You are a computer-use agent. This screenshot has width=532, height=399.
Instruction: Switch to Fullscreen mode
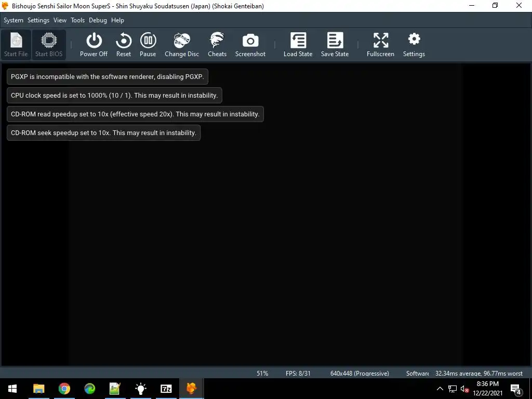(380, 45)
